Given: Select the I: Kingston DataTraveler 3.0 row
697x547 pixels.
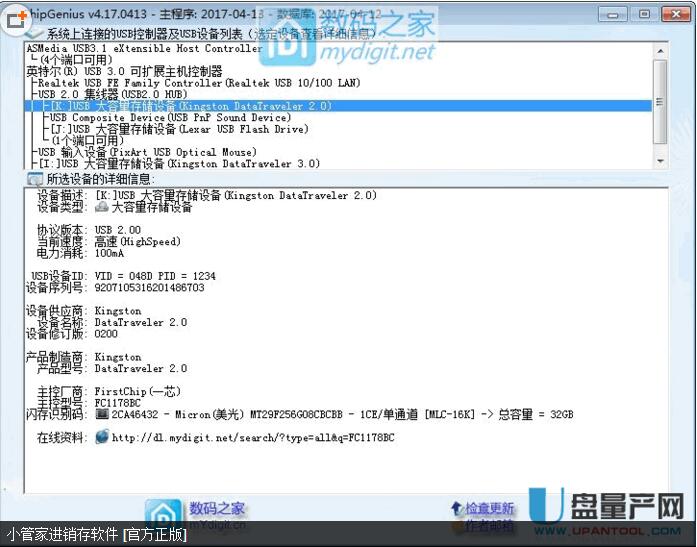Looking at the screenshot, I should coord(179,164).
